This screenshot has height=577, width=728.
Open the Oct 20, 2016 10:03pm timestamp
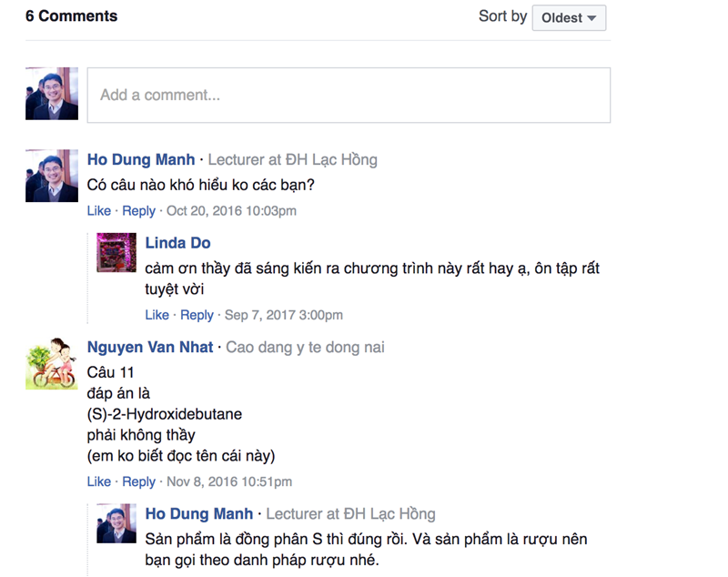[231, 211]
